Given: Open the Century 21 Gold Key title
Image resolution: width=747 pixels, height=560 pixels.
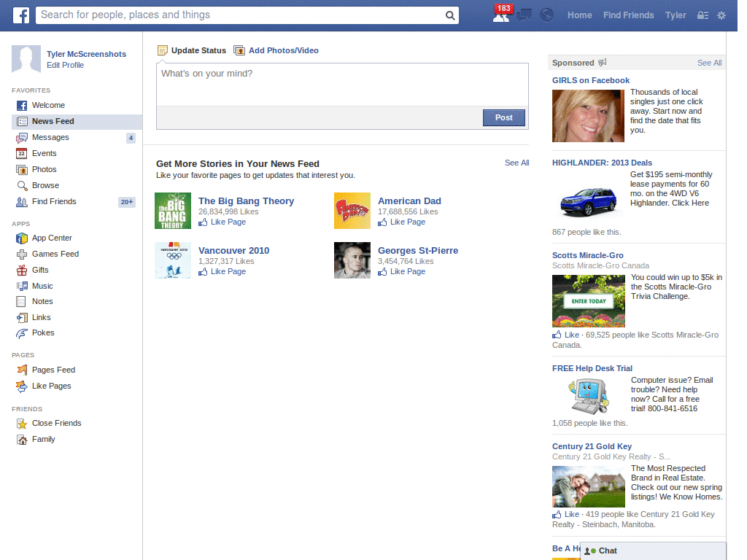Looking at the screenshot, I should 592,447.
